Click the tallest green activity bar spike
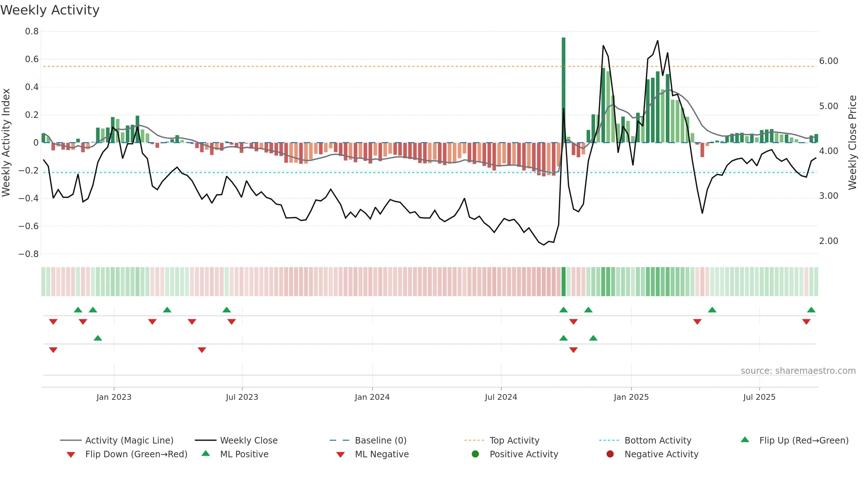868x488 pixels. (563, 90)
